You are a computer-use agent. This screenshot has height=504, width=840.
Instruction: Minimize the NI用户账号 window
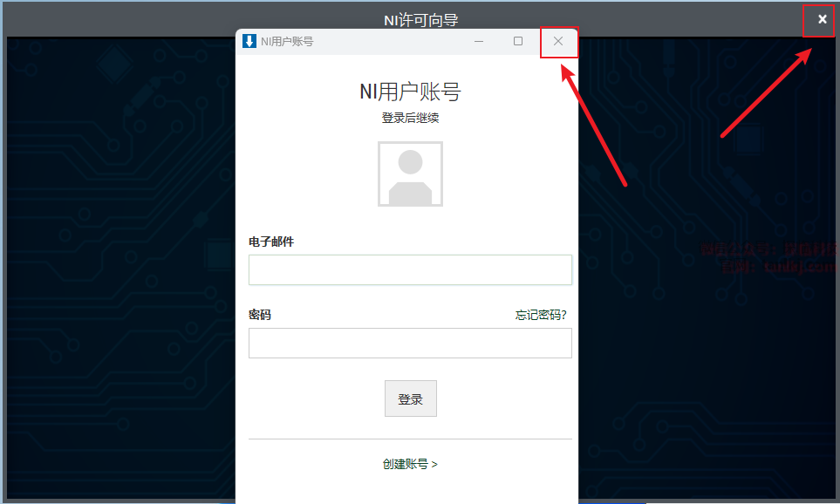click(479, 41)
